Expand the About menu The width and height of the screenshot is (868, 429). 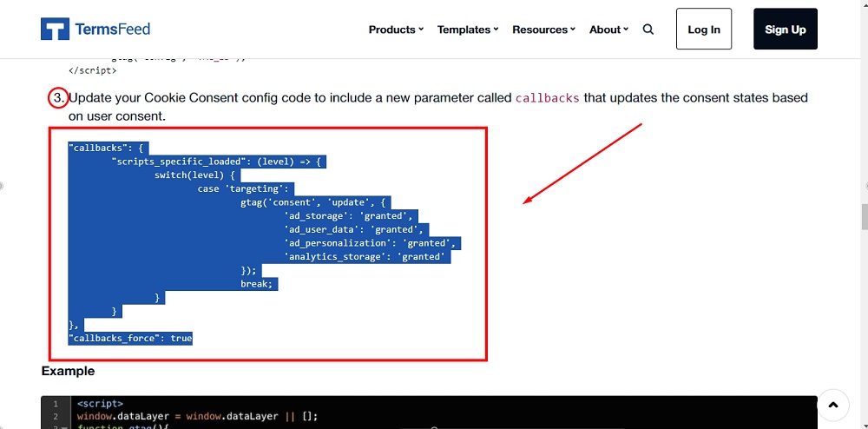click(608, 30)
